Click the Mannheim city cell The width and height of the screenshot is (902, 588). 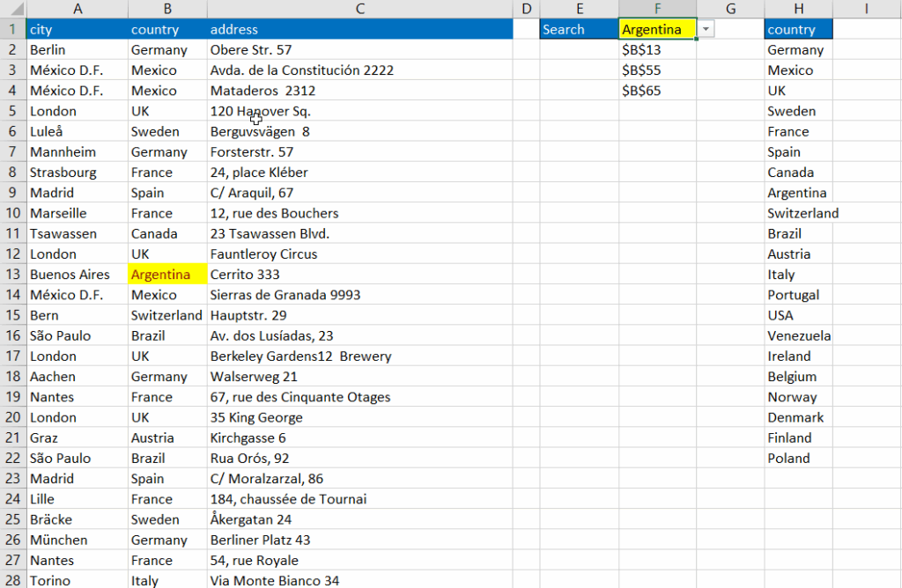tap(78, 151)
